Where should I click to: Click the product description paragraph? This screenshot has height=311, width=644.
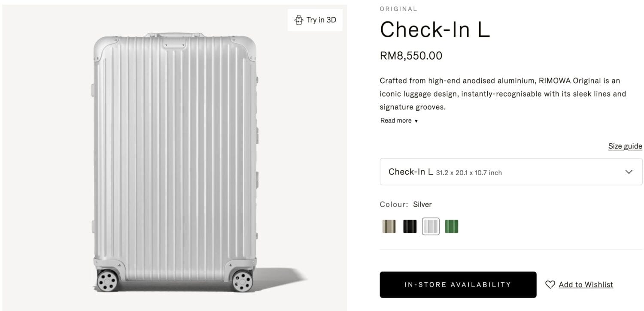503,94
